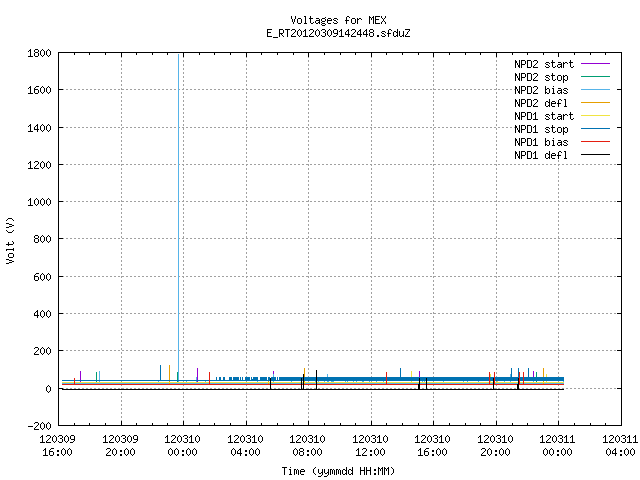Click the x-axis tick '120310 00:00'

pos(182,446)
